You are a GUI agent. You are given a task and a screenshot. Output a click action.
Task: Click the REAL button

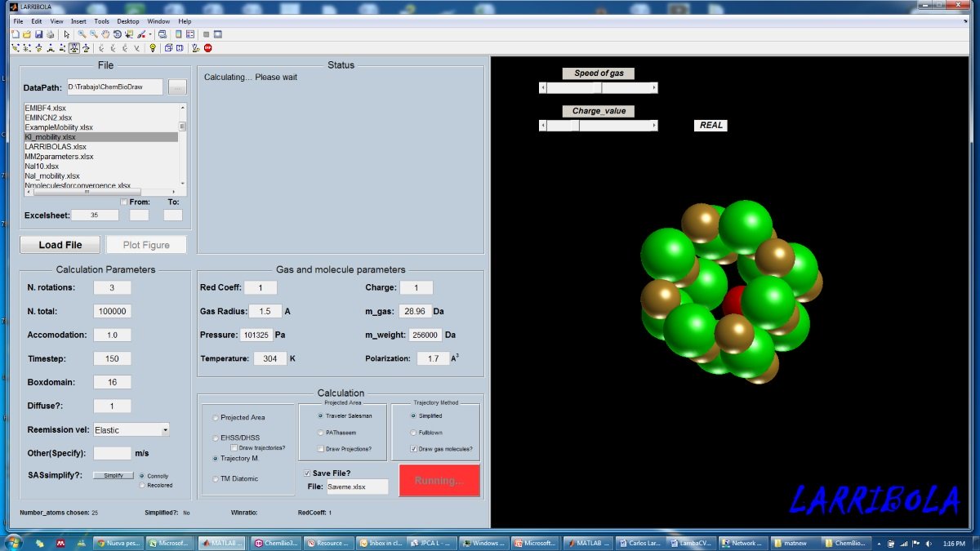711,125
